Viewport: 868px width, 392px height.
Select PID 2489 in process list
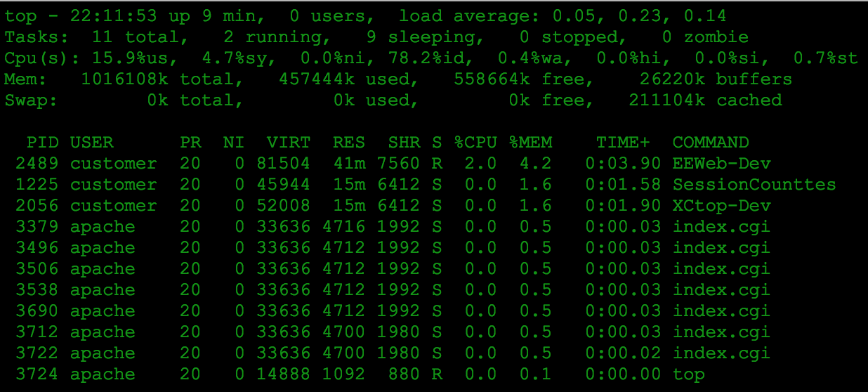click(37, 163)
